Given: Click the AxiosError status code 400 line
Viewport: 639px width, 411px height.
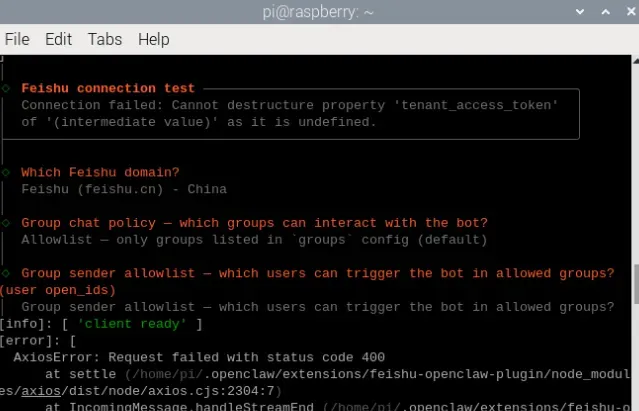Looking at the screenshot, I should 199,357.
